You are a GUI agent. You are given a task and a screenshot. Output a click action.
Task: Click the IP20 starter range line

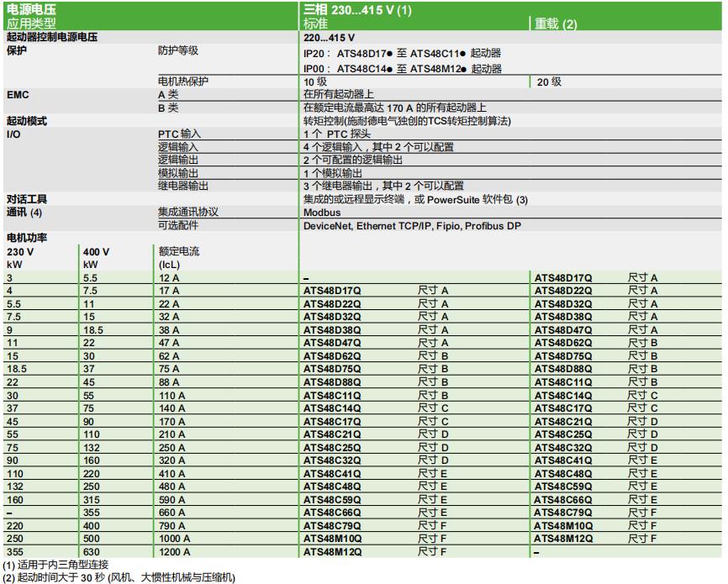tap(402, 53)
